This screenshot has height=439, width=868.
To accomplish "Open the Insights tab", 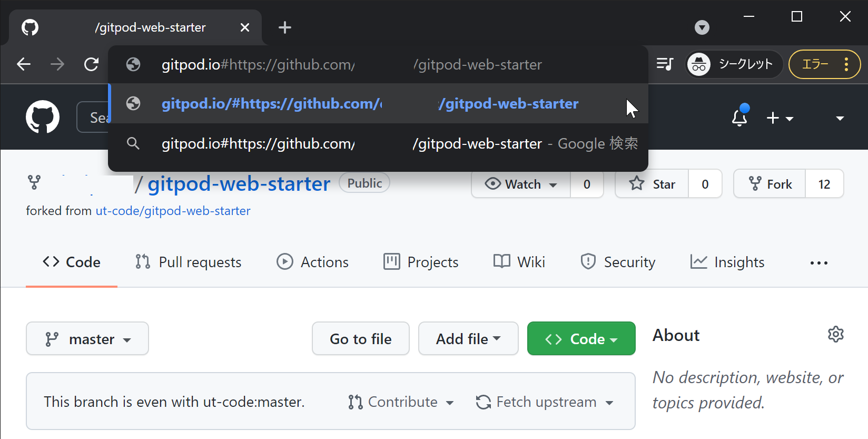I will 727,262.
